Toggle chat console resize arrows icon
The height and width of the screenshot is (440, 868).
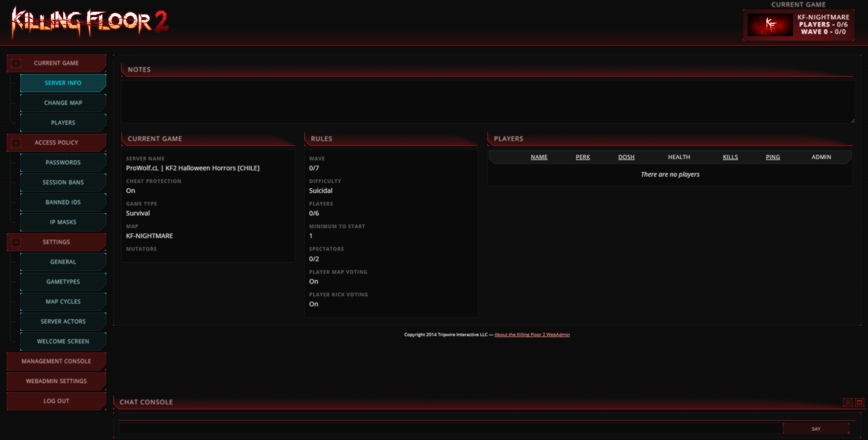click(x=848, y=402)
